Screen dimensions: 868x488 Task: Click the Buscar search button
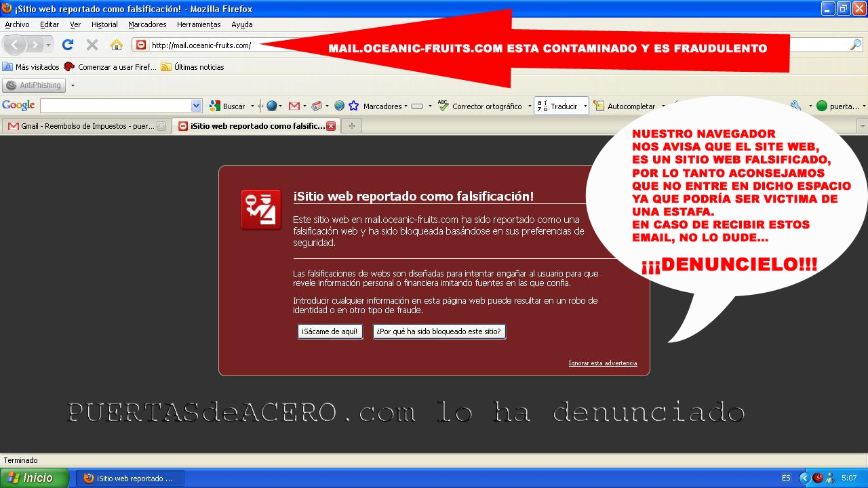point(228,106)
